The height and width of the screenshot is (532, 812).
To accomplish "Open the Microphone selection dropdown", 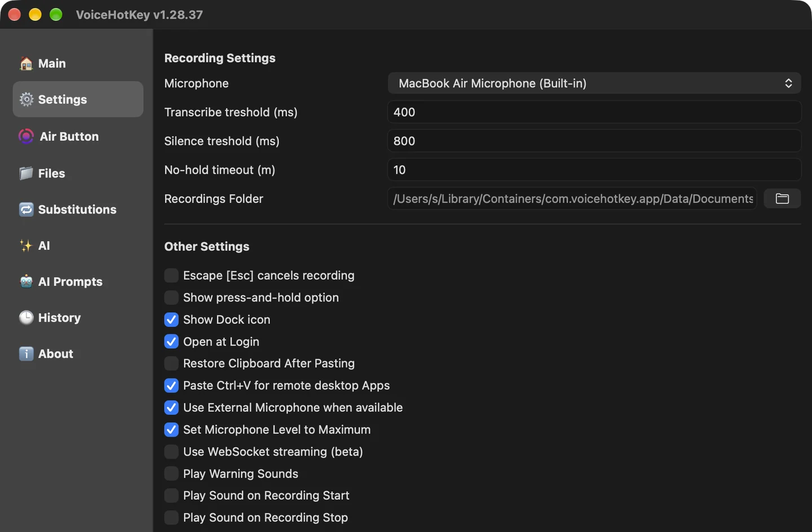I will [594, 83].
